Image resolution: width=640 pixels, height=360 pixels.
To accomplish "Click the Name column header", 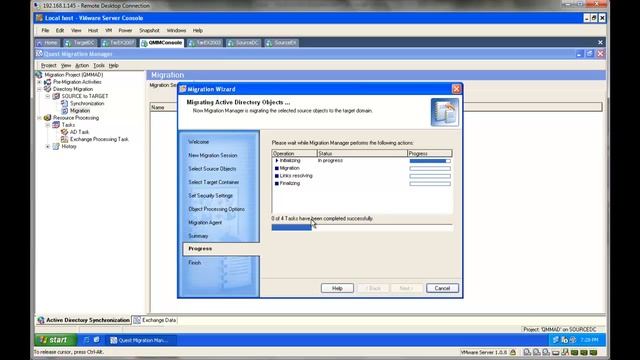I will [163, 107].
